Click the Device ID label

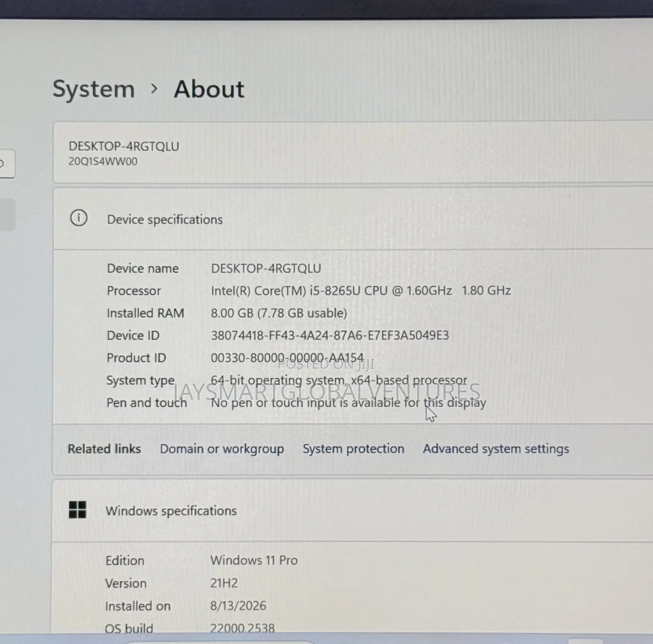[133, 335]
